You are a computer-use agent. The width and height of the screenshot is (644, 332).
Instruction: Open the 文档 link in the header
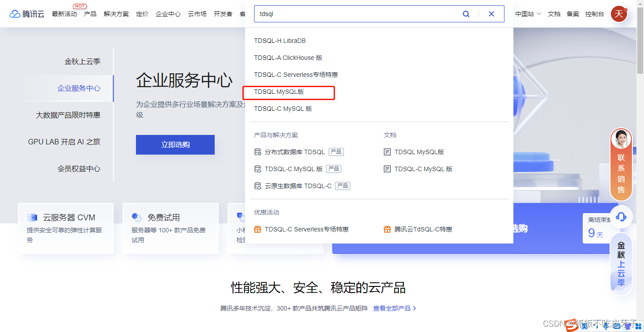(x=554, y=14)
